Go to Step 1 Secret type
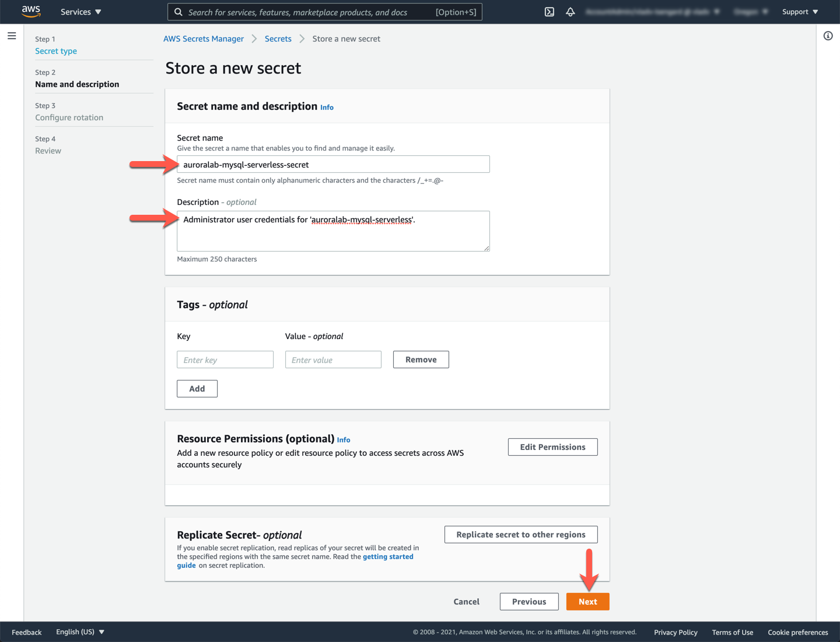Screen dimensions: 840x642 point(56,51)
